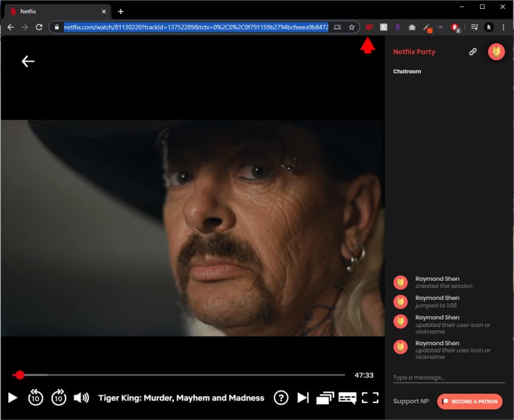Viewport: 514px width, 420px height.
Task: Open the audio and subtitles icon
Action: pyautogui.click(x=348, y=398)
